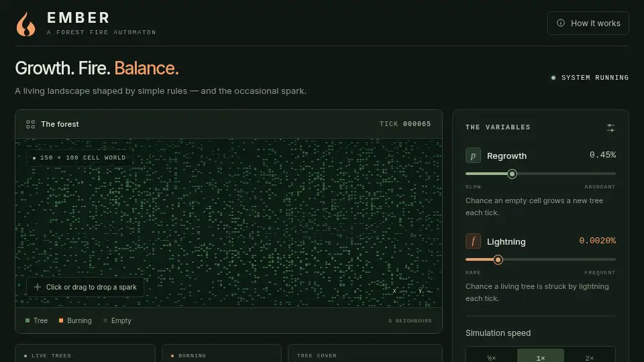Click the 0.0020% Lightning value
644x362 pixels.
coord(597,241)
